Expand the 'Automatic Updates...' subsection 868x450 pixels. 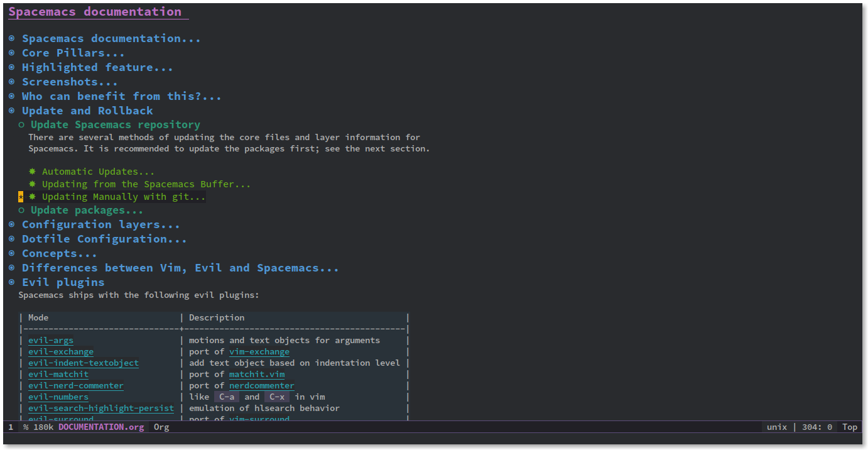pyautogui.click(x=98, y=172)
